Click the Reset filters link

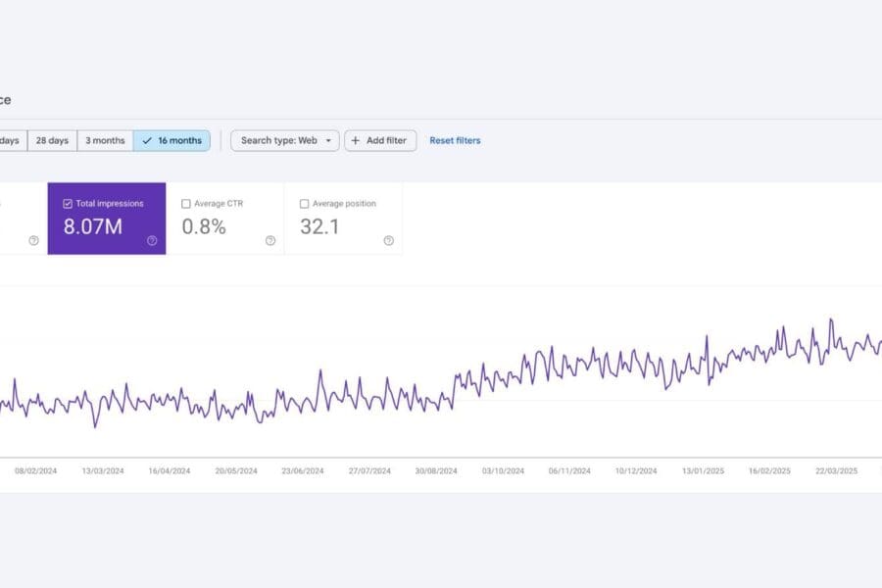(455, 140)
